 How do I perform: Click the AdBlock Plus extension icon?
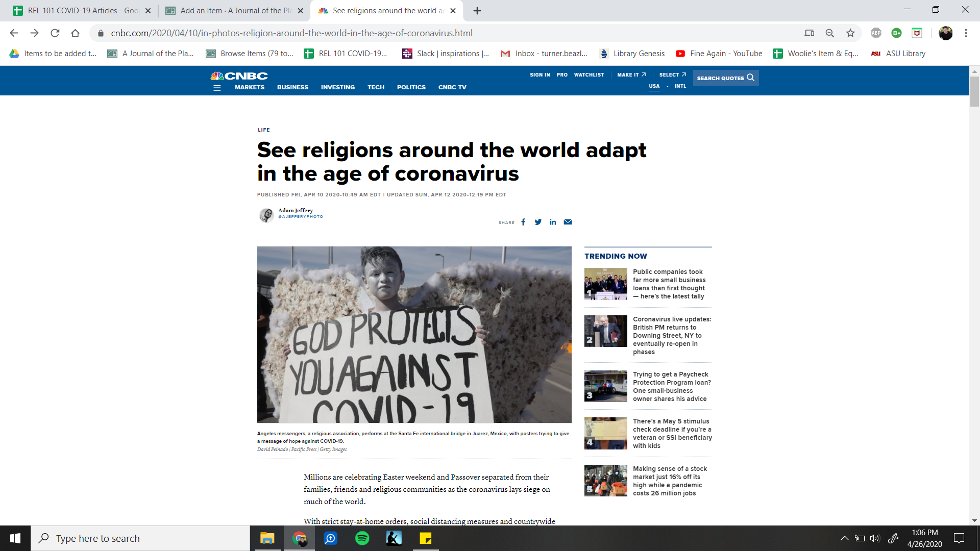(x=876, y=33)
